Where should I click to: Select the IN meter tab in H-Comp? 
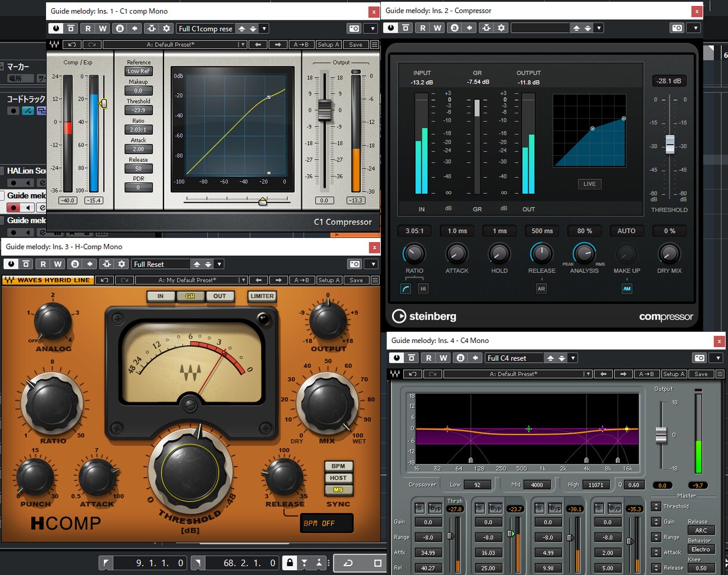pyautogui.click(x=161, y=296)
